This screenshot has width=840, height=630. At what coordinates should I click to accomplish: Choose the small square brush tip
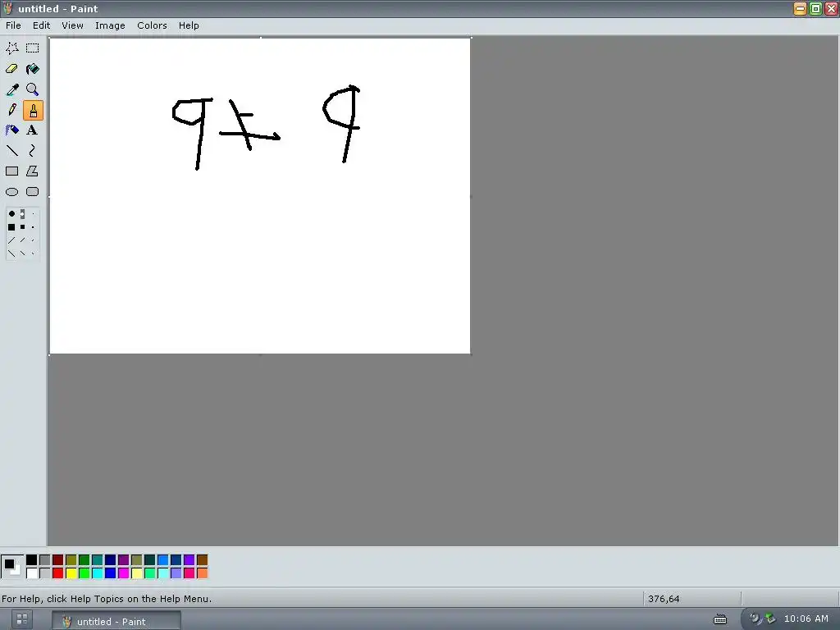coord(33,227)
